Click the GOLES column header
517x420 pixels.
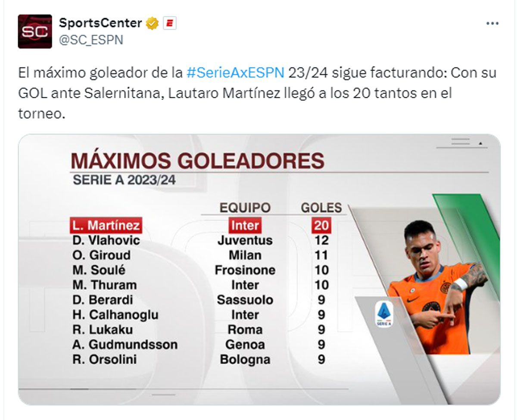[321, 208]
